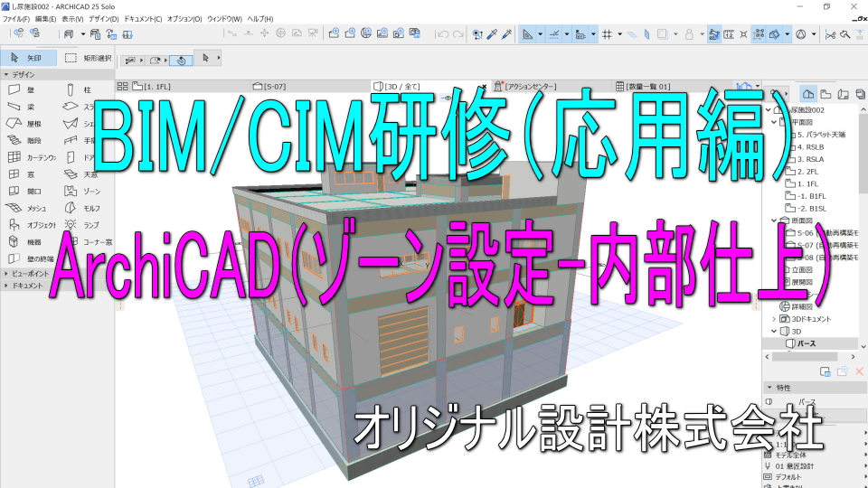The image size is (868, 488).
Task: Select 2. 2FL in the navigator tree
Action: (x=806, y=170)
